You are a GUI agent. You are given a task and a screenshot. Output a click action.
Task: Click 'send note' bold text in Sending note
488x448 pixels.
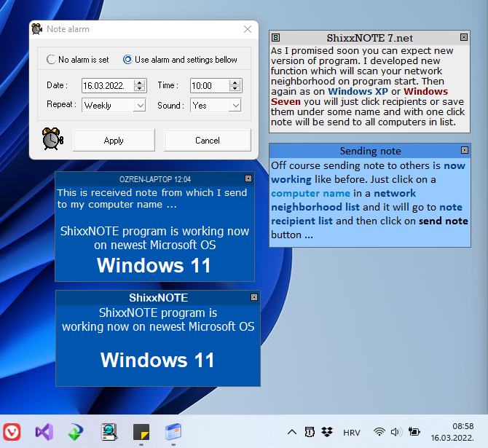click(x=443, y=221)
